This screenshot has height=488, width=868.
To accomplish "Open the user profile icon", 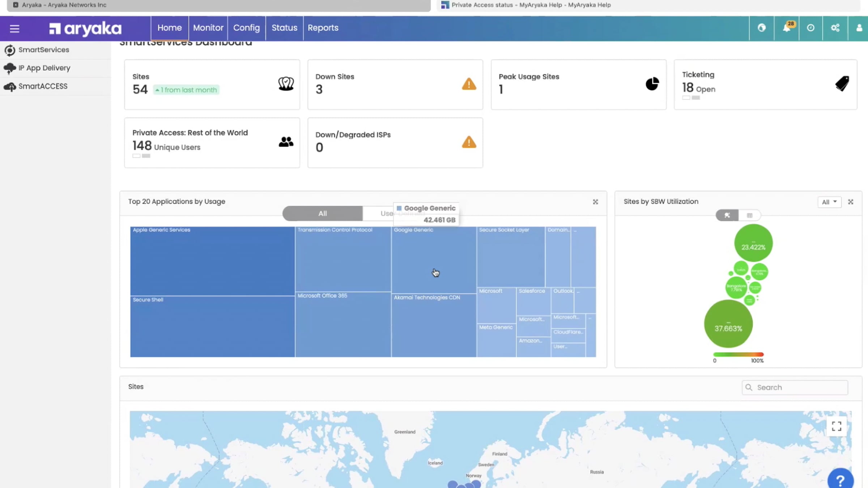I will 859,28.
